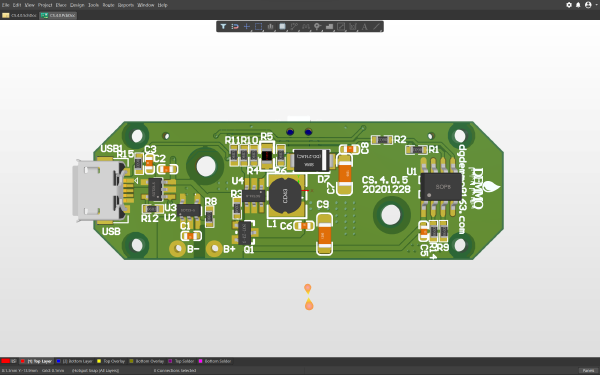Viewport: 600px width, 375px height.
Task: Select the Top Layer tab
Action: coord(37,361)
